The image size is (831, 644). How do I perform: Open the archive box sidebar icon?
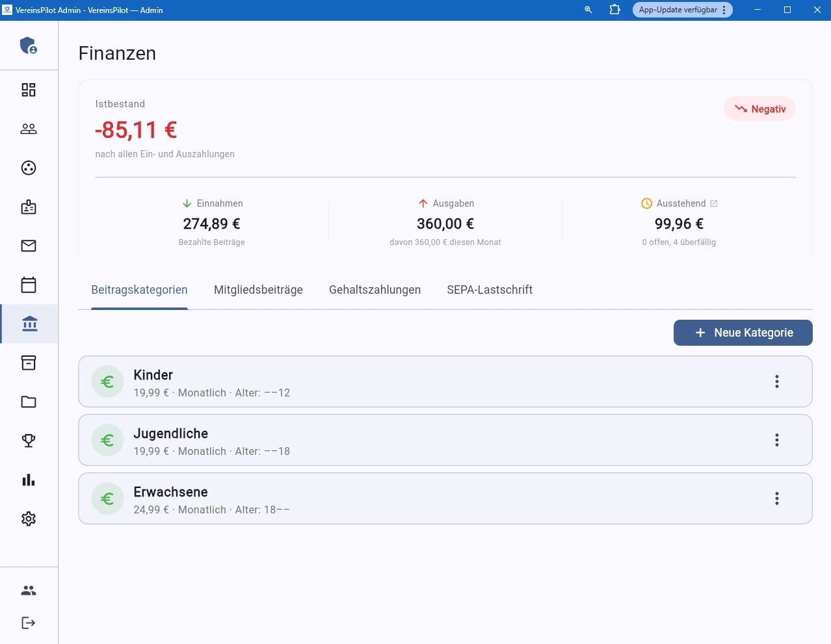pyautogui.click(x=28, y=363)
